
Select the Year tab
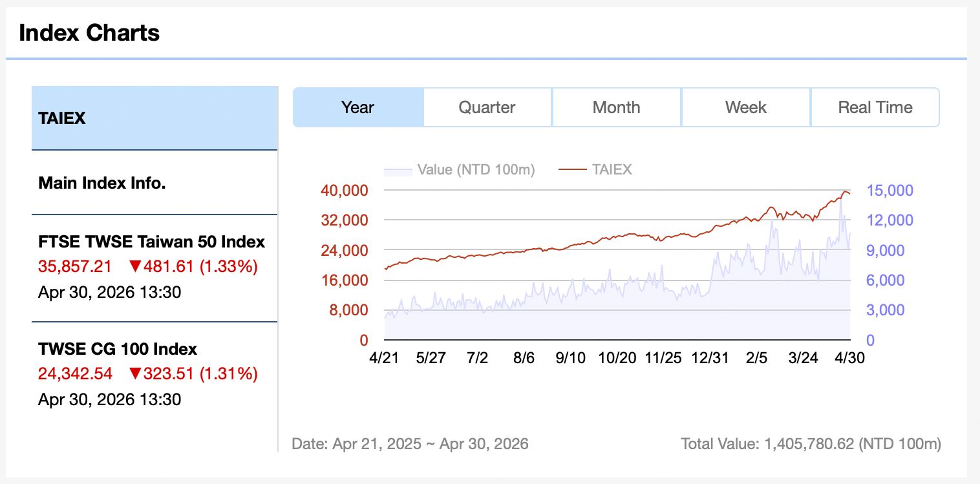click(358, 107)
